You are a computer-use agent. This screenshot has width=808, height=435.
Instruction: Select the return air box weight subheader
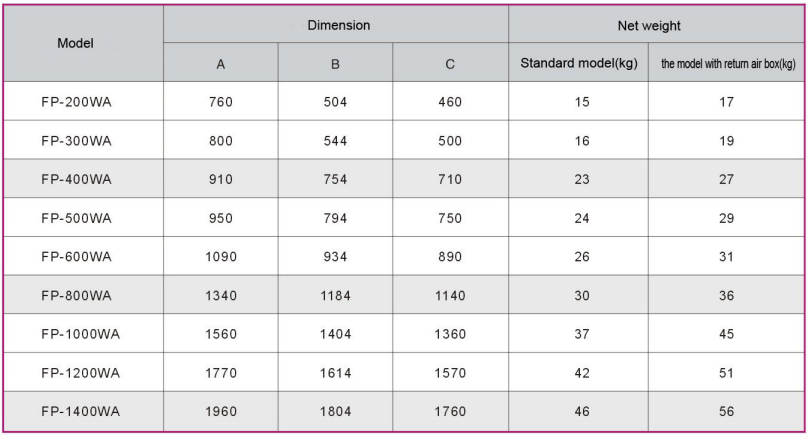pyautogui.click(x=727, y=64)
